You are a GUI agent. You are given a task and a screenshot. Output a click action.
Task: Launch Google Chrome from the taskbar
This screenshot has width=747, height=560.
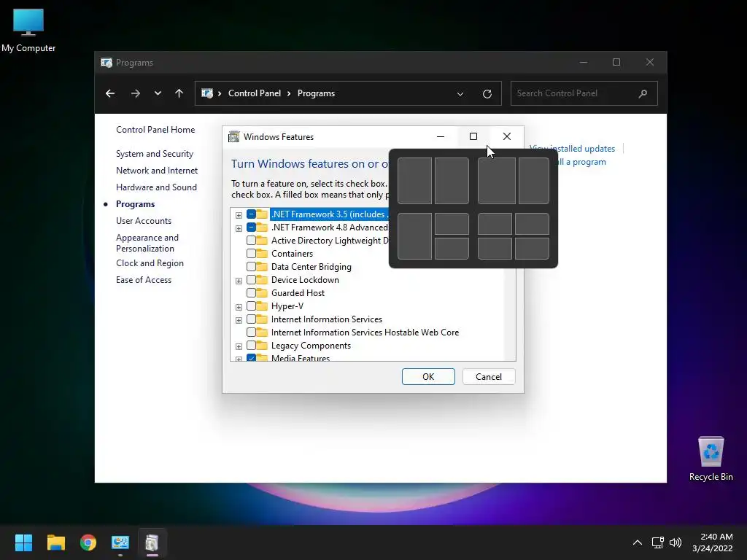(88, 542)
